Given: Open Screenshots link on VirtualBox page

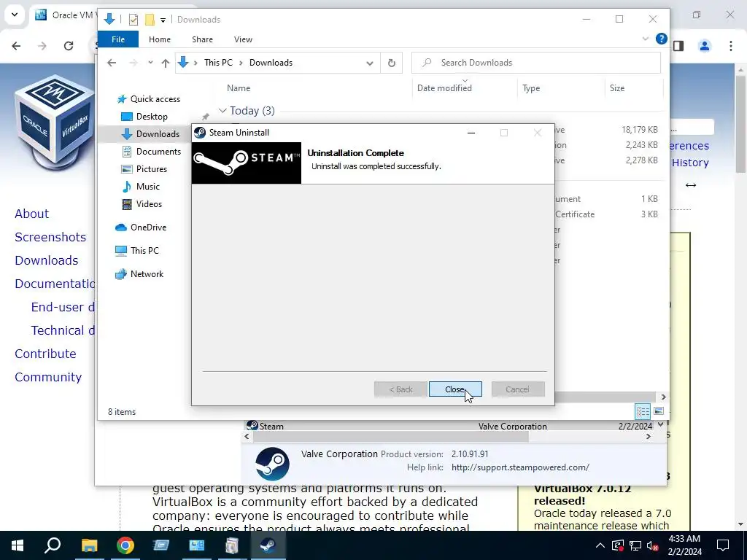Looking at the screenshot, I should point(50,237).
